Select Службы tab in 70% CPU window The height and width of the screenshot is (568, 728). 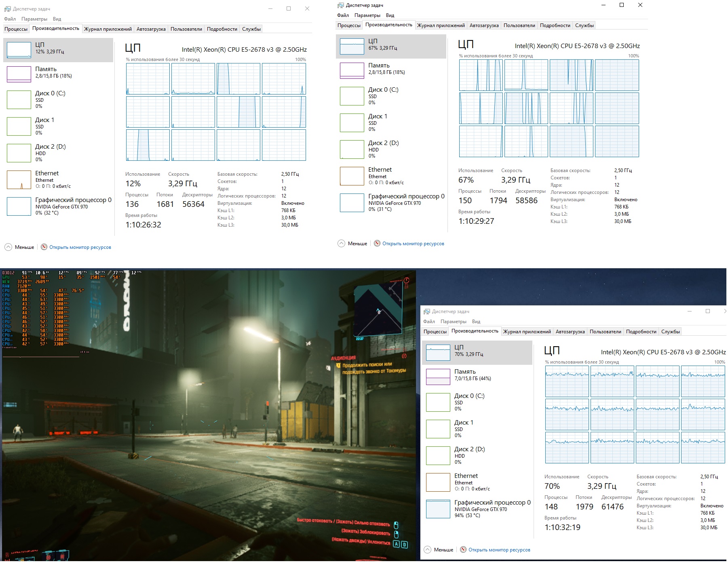click(x=671, y=332)
